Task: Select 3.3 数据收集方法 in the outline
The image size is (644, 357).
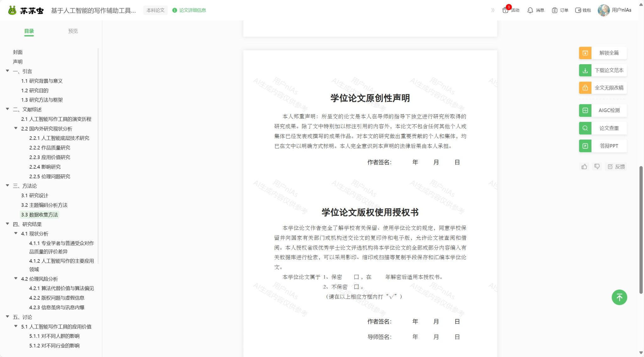Action: point(40,215)
